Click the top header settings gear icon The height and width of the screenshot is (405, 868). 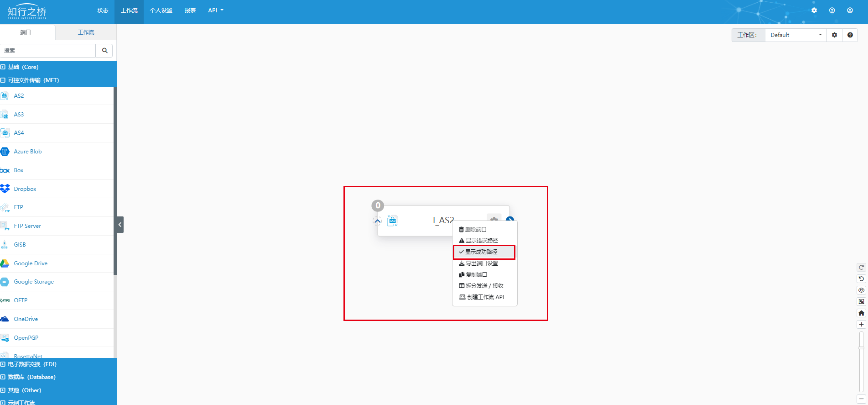pyautogui.click(x=814, y=11)
